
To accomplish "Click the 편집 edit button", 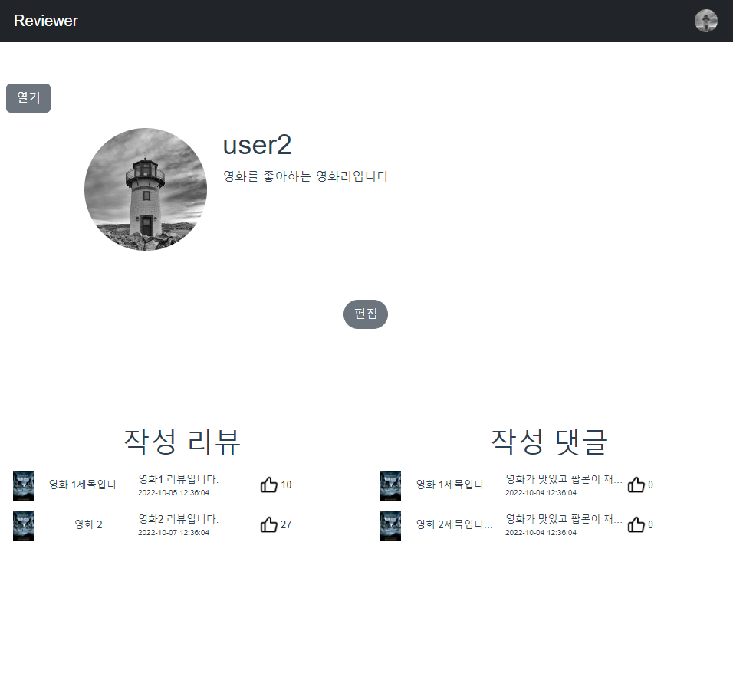I will [366, 314].
